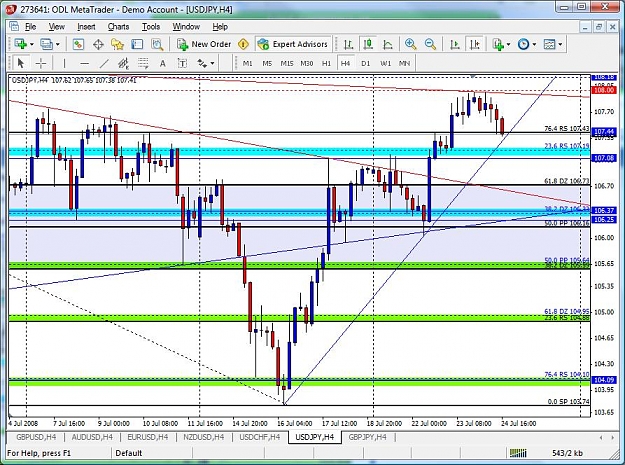
Task: Select the Text A tool
Action: tap(163, 63)
